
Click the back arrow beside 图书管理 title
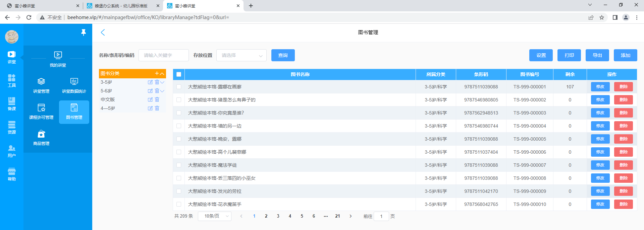coord(103,32)
